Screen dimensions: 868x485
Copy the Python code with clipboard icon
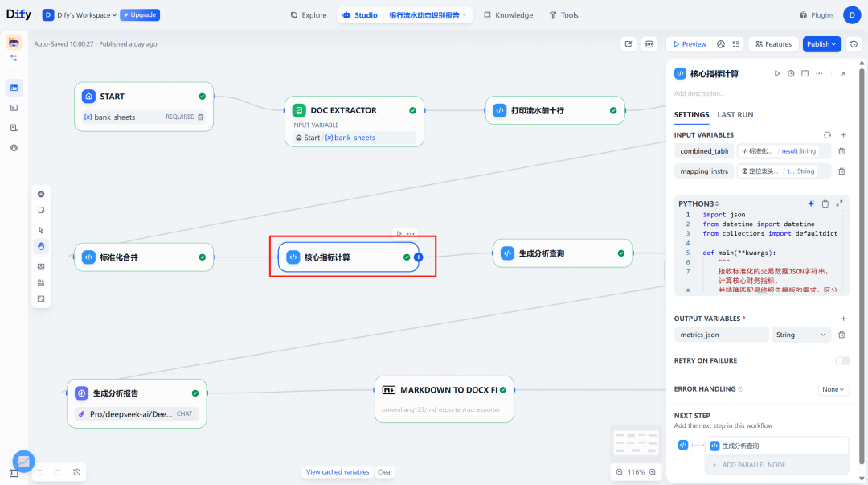click(825, 203)
